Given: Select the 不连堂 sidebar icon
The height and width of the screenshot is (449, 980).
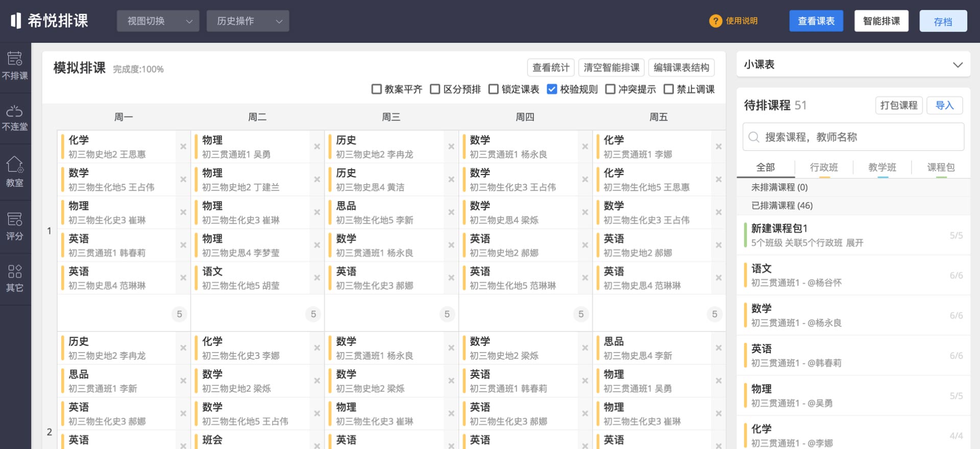Looking at the screenshot, I should 15,118.
